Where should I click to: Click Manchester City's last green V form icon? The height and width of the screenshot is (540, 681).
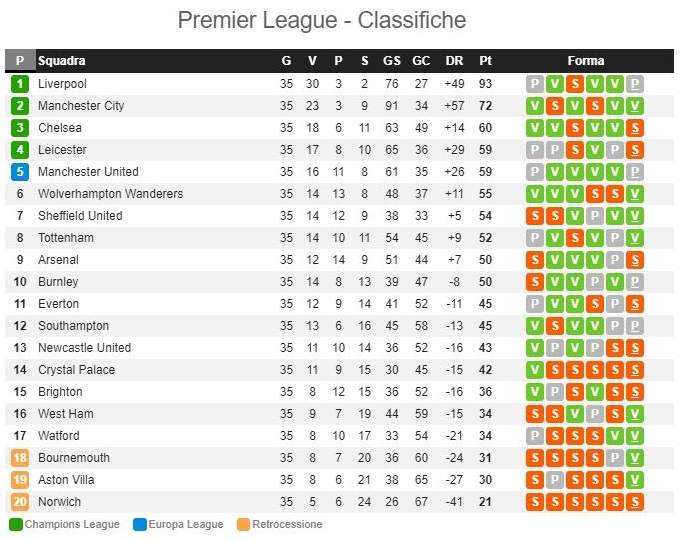(x=635, y=106)
